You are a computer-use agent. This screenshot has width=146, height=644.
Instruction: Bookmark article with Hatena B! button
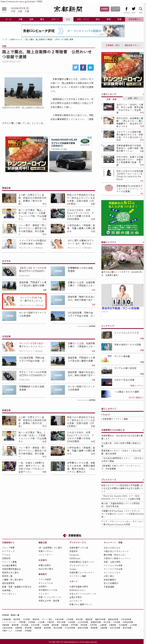90,67
